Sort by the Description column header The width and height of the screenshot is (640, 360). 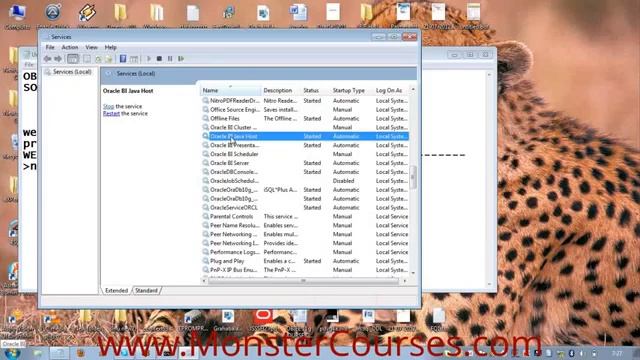(280, 90)
